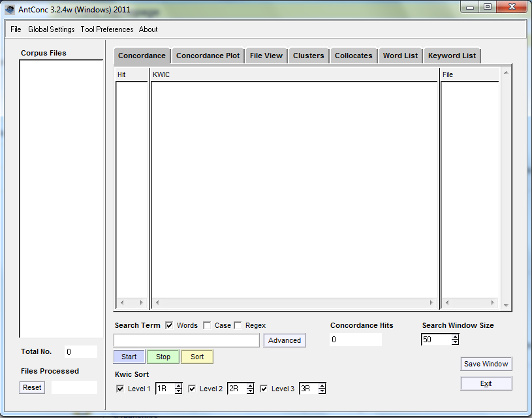532x418 pixels.
Task: Open the File menu
Action: tap(15, 29)
